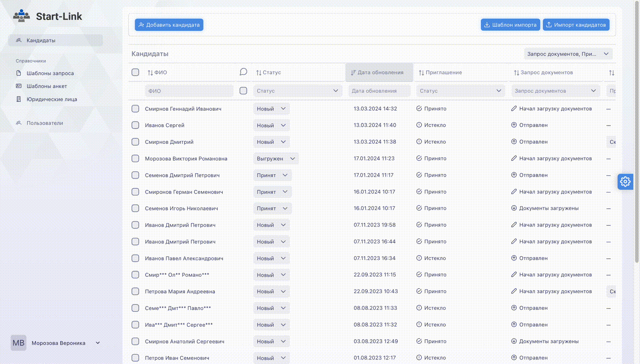The image size is (640, 364).
Task: Click the Шаблон импорта button
Action: (510, 25)
